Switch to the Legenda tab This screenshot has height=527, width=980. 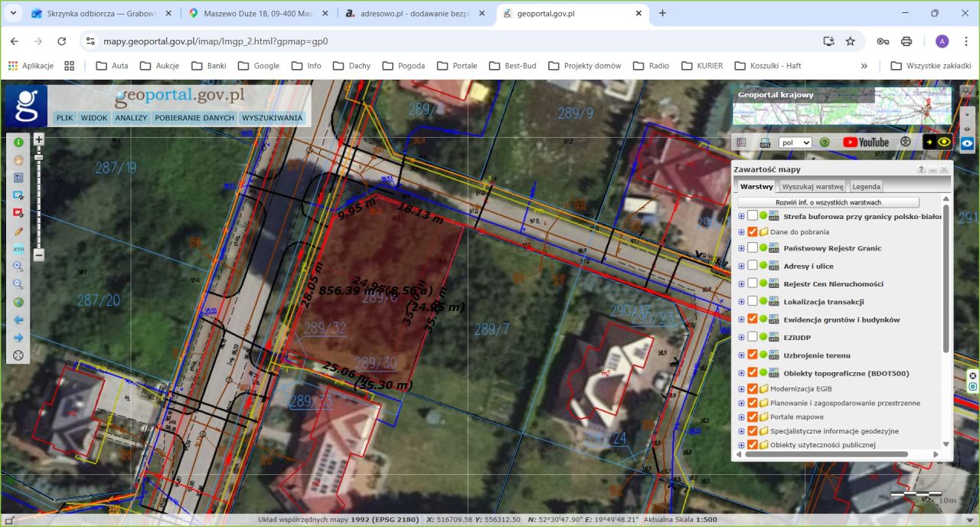[x=866, y=186]
